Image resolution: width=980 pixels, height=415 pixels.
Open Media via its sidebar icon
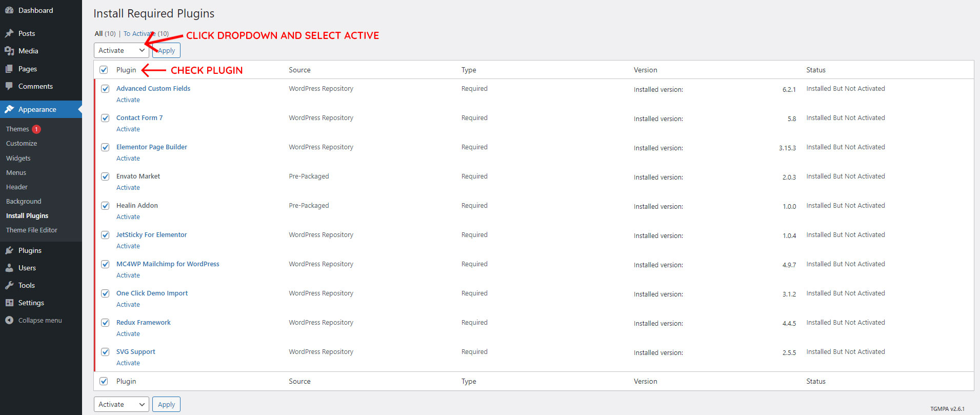[9, 51]
